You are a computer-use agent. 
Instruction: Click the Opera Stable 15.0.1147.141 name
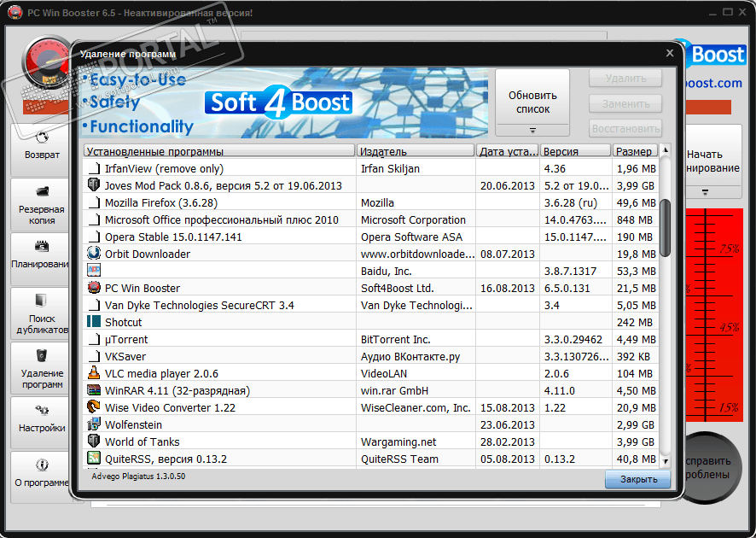pyautogui.click(x=173, y=237)
